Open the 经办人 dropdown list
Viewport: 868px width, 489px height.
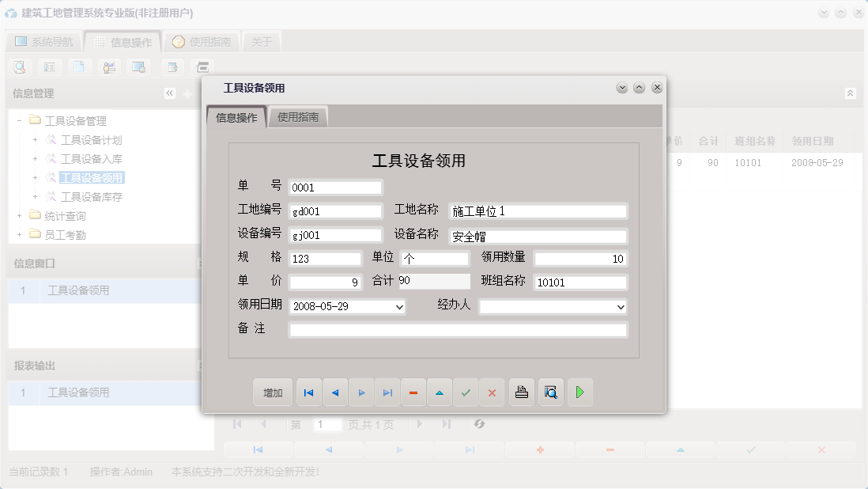pyautogui.click(x=618, y=306)
